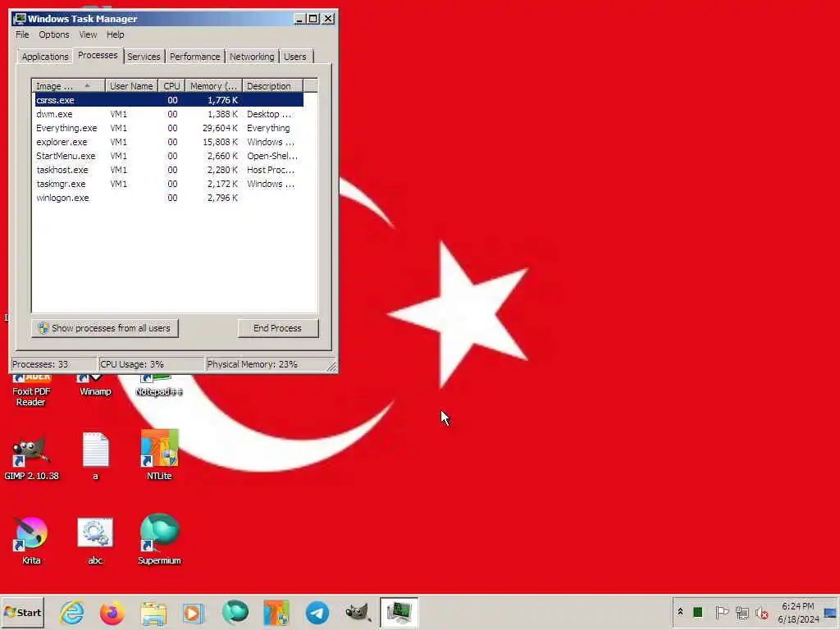This screenshot has height=630, width=840.
Task: Launch Firefox from the taskbar
Action: pos(112,612)
